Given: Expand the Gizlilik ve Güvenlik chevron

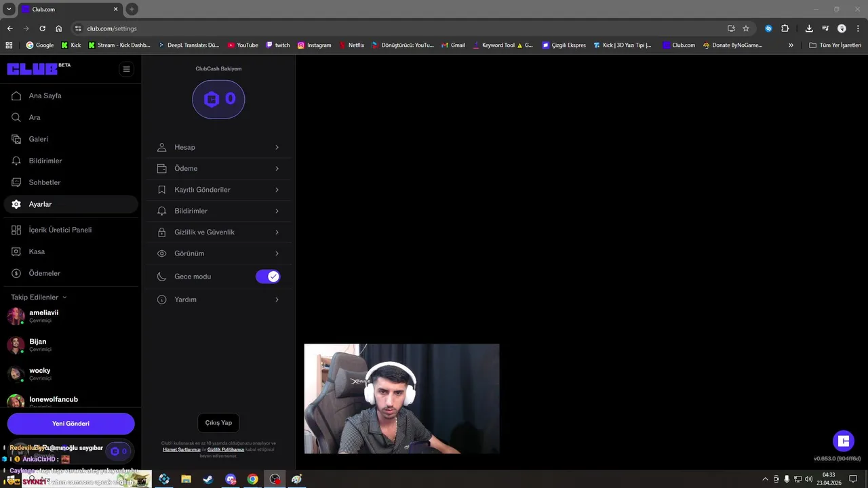Looking at the screenshot, I should point(277,232).
